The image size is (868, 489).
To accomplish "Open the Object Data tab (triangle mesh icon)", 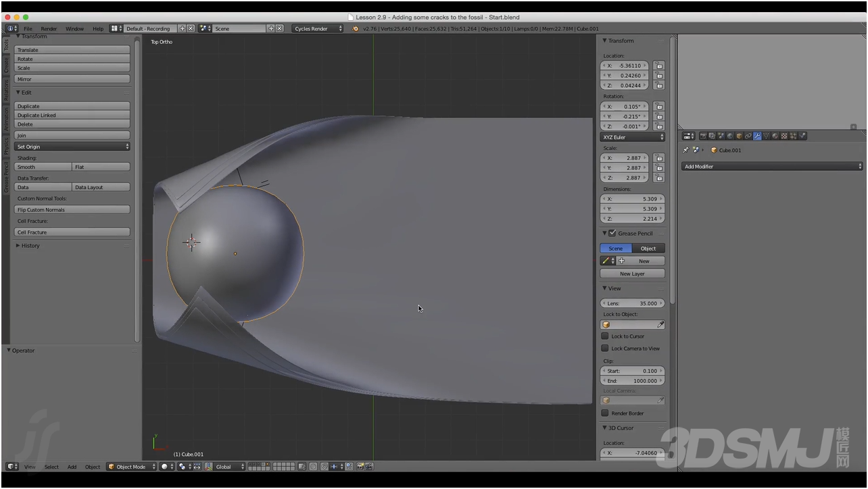I will pyautogui.click(x=767, y=136).
